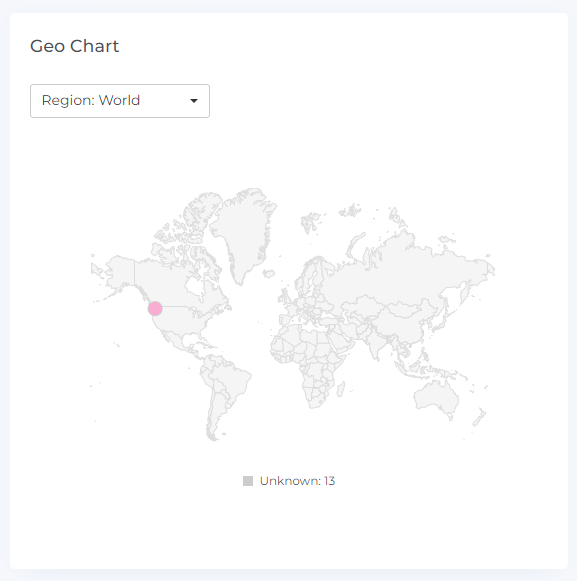This screenshot has width=577, height=581.
Task: Click the pink marker on the US west coast
Action: [x=155, y=308]
